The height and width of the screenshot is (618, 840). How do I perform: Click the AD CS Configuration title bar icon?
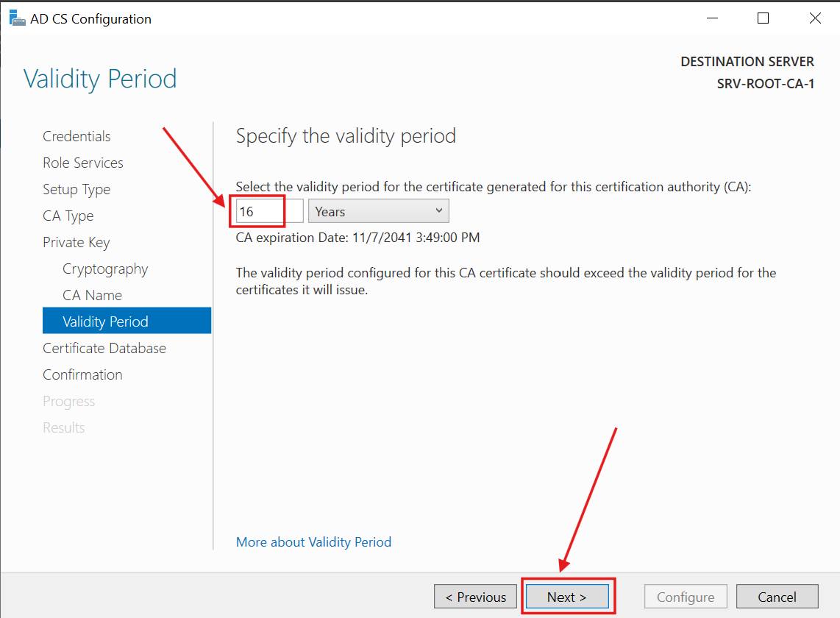[x=16, y=17]
